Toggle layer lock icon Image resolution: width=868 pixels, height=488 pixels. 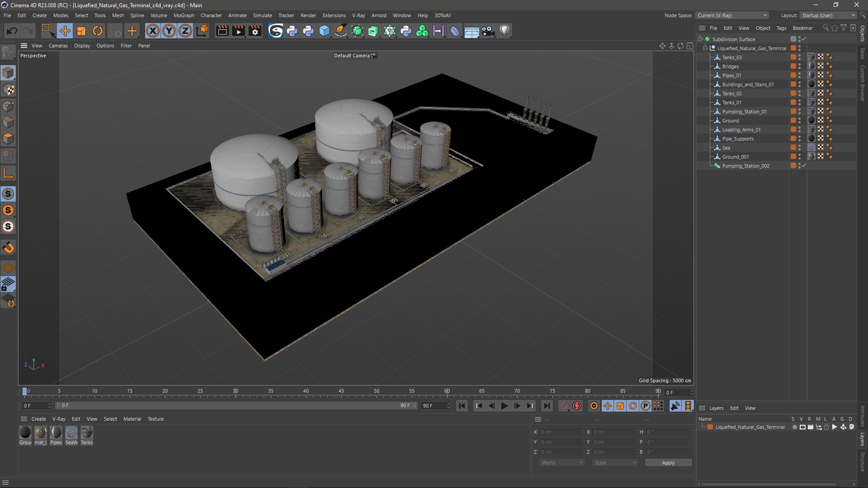(826, 427)
